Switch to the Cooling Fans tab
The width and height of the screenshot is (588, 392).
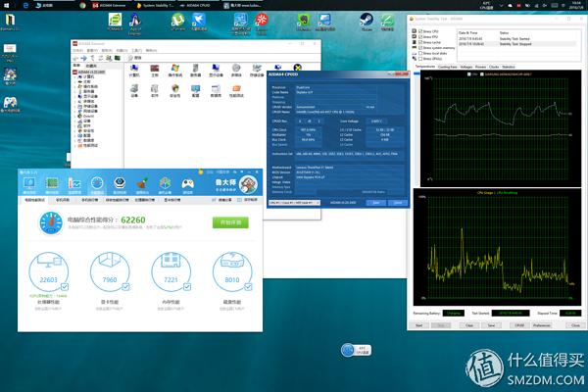point(448,67)
